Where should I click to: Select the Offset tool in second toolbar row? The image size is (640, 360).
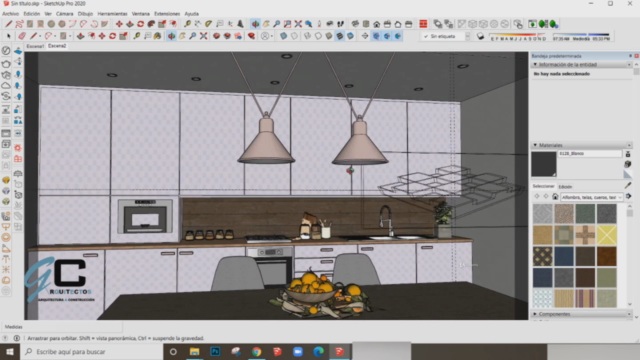click(x=91, y=36)
